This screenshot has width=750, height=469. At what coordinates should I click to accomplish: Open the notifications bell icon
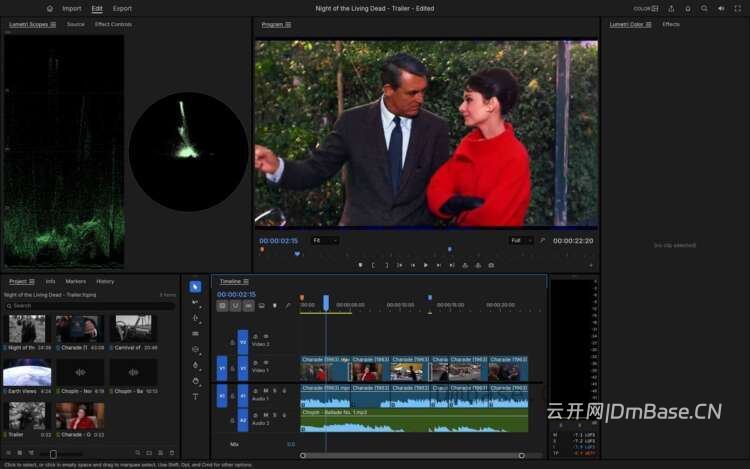[x=688, y=8]
